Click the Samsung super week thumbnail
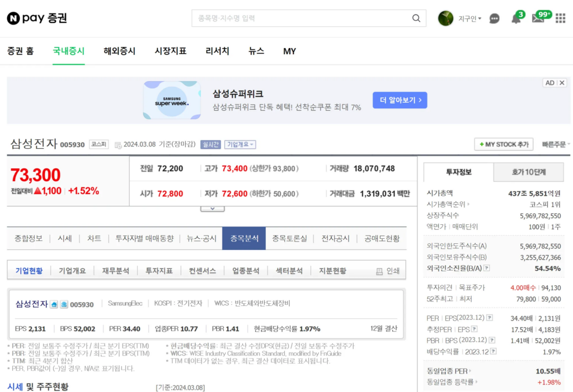This screenshot has height=392, width=573. click(172, 100)
